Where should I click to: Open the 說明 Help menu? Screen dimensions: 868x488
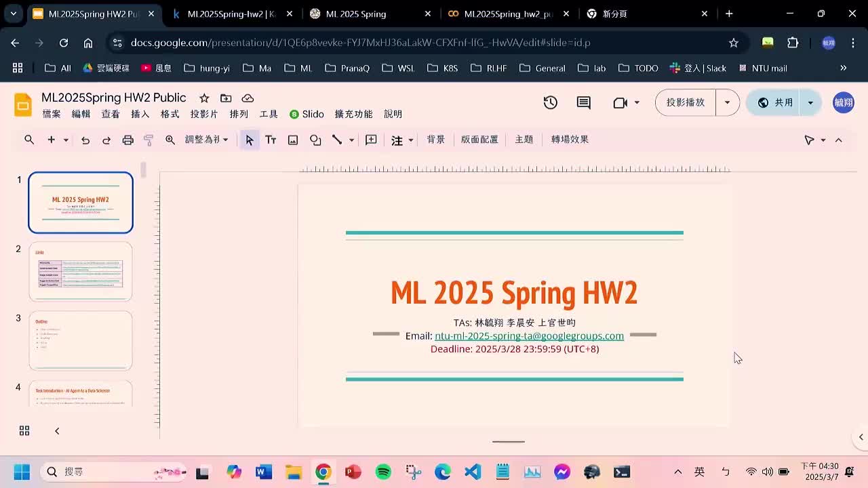(x=393, y=114)
